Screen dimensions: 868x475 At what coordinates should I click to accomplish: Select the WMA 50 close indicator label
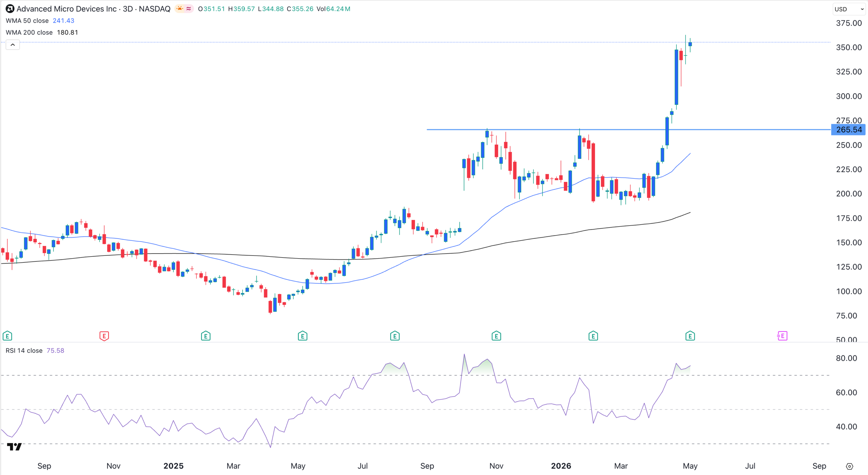tap(27, 21)
